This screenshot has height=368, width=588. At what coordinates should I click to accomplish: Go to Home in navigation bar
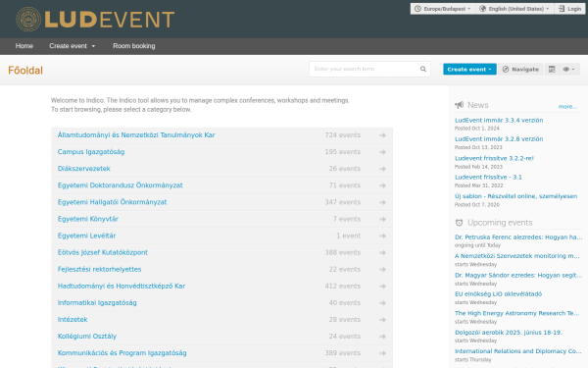24,46
